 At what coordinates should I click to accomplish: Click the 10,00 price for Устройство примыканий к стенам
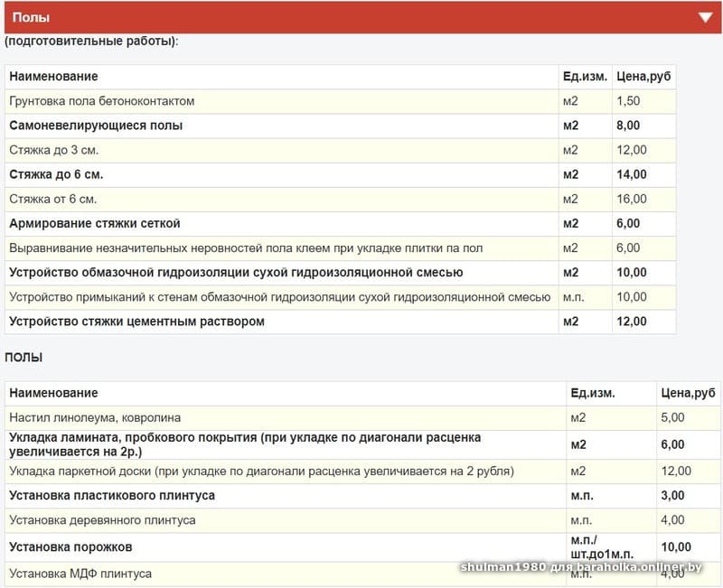pyautogui.click(x=632, y=297)
